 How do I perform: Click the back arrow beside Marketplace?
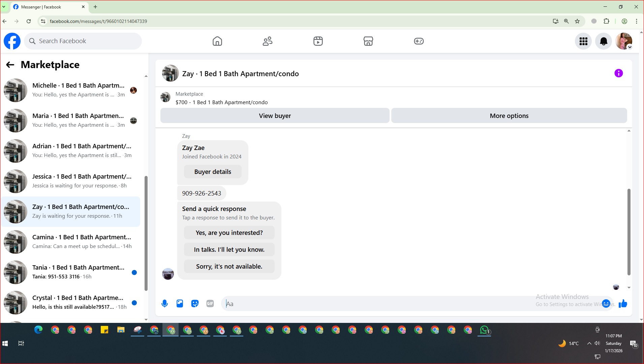[10, 65]
